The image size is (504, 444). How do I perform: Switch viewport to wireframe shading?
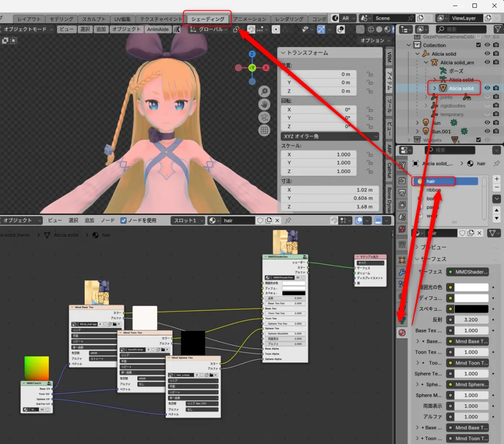coord(371,30)
